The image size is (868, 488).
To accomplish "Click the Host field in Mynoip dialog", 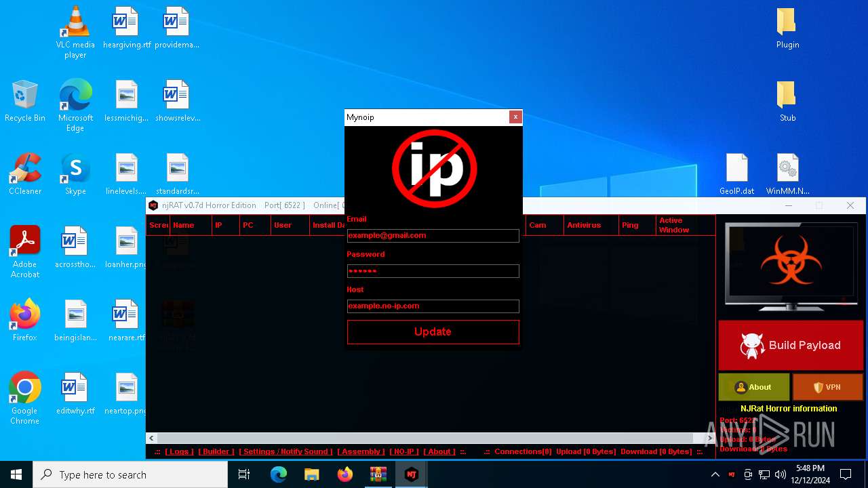I will 433,306.
